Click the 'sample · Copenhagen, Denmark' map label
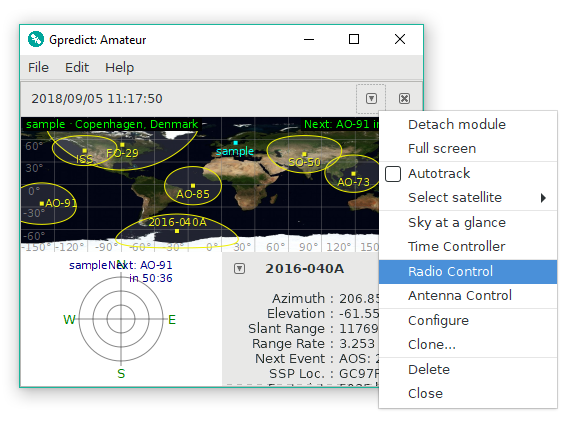The height and width of the screenshot is (438, 576). coord(112,124)
